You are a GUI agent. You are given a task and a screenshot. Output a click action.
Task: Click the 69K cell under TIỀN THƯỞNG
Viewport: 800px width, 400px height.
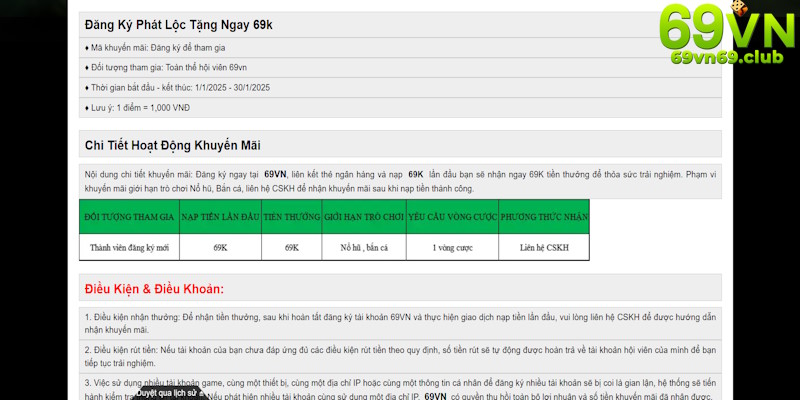click(292, 247)
